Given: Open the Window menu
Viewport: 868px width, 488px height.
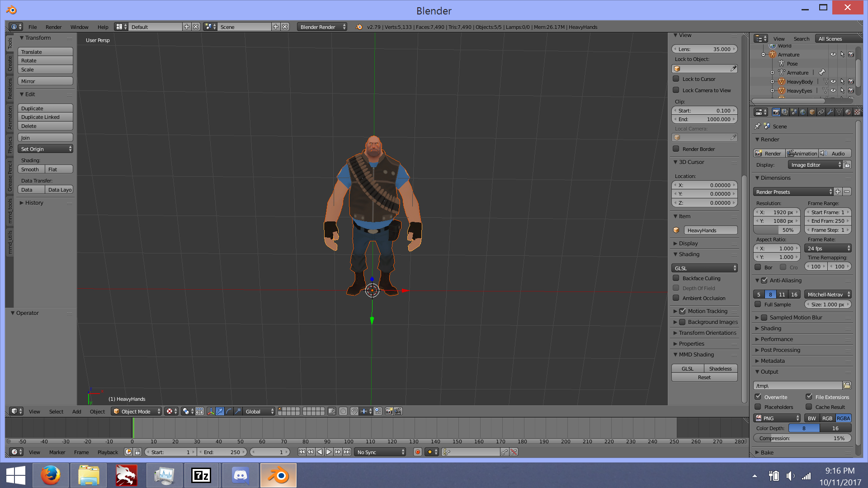Looking at the screenshot, I should click(79, 27).
